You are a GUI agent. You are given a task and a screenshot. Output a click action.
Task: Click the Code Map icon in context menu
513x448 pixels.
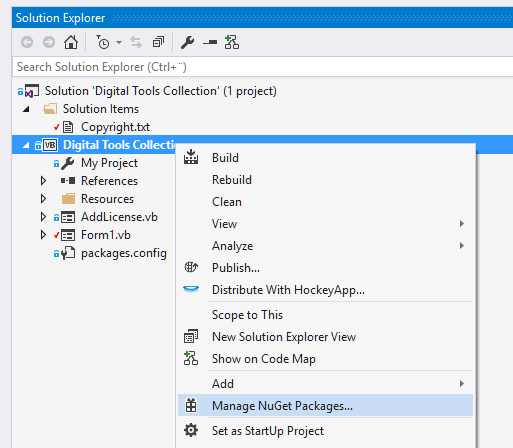click(191, 358)
